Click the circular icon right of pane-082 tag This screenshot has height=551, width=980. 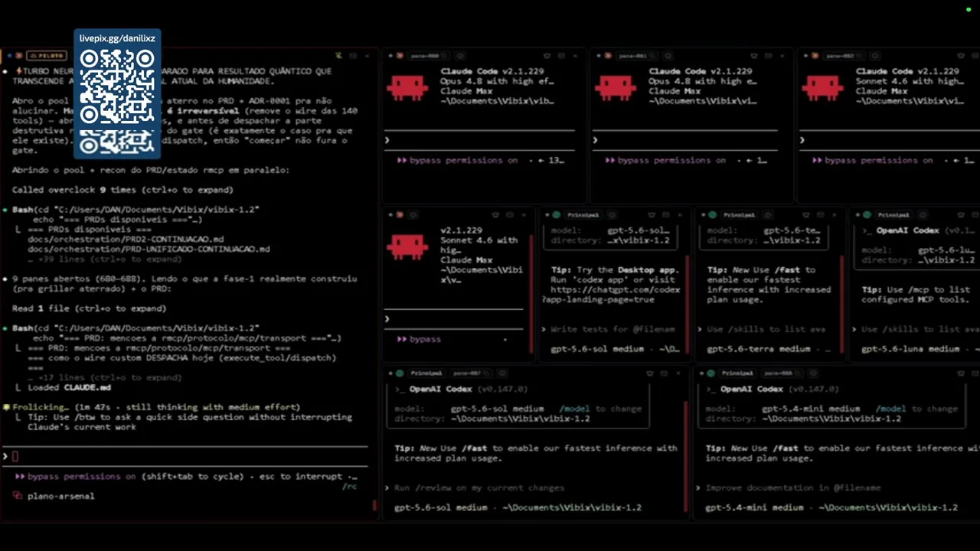coord(875,56)
